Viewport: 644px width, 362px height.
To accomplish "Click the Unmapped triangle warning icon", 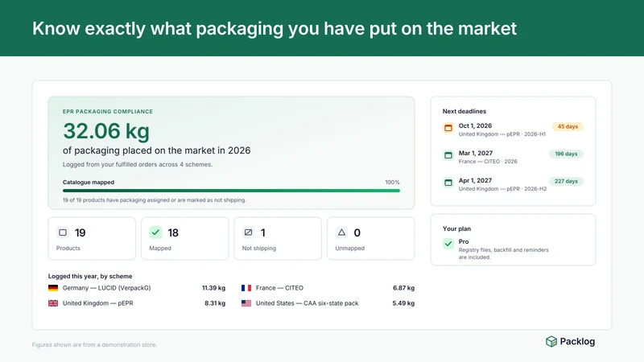I will pyautogui.click(x=341, y=232).
